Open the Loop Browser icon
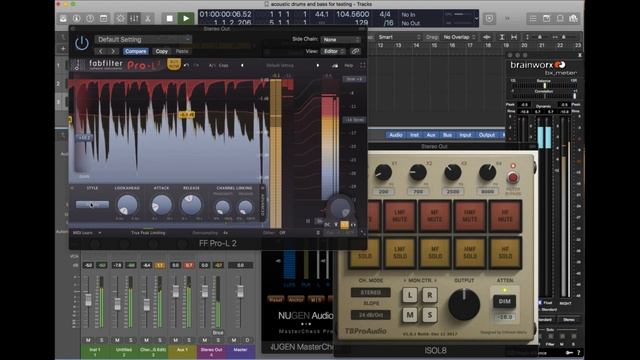 pyautogui.click(x=560, y=19)
